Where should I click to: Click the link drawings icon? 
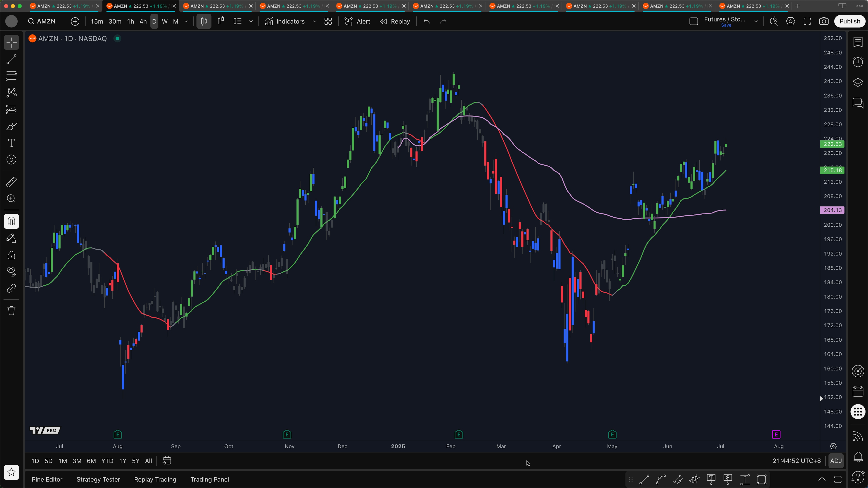[x=12, y=288]
